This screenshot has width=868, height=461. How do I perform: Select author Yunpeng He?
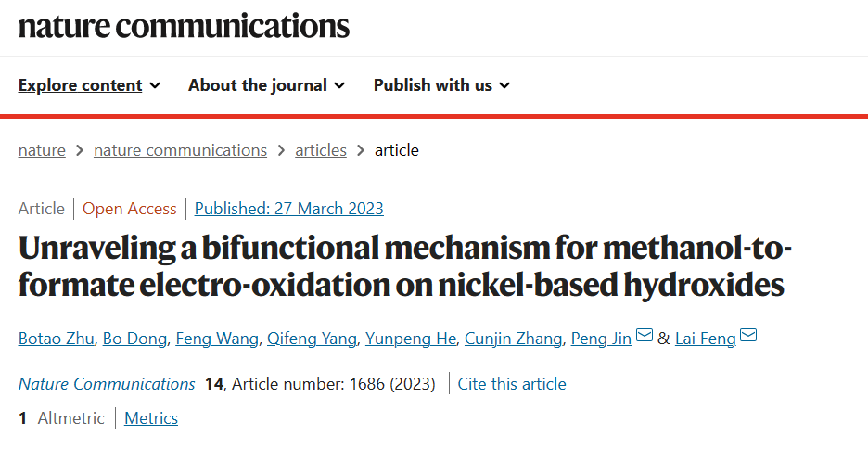411,339
